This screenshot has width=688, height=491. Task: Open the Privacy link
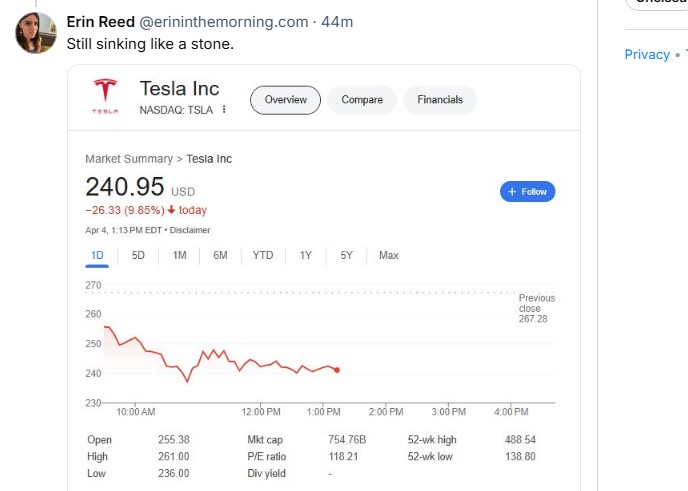coord(647,54)
